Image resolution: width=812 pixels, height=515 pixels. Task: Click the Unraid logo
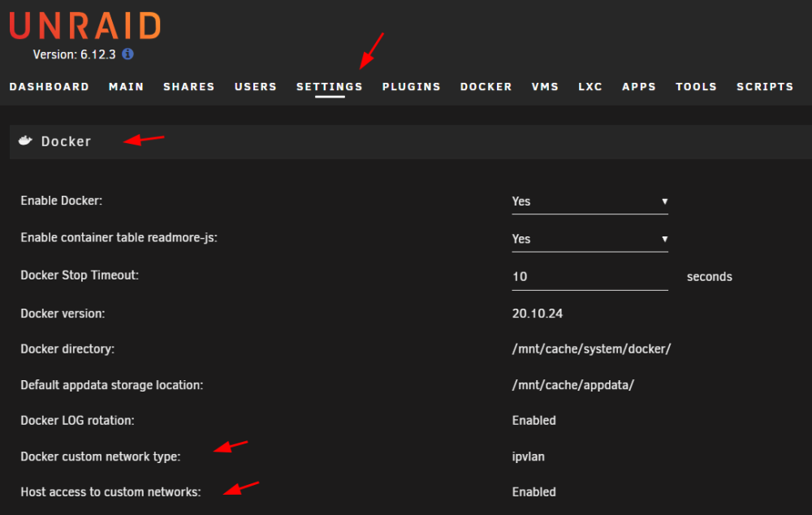point(85,26)
